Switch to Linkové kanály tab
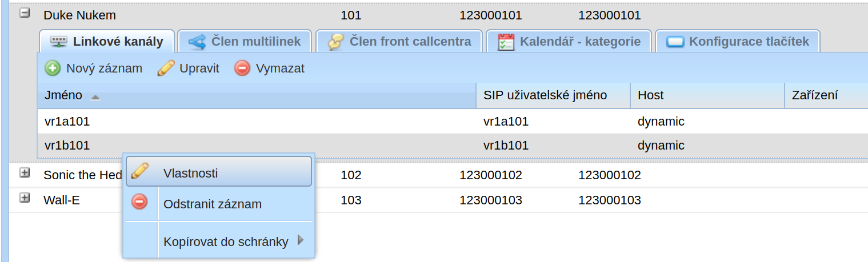This screenshot has width=868, height=262. point(106,42)
